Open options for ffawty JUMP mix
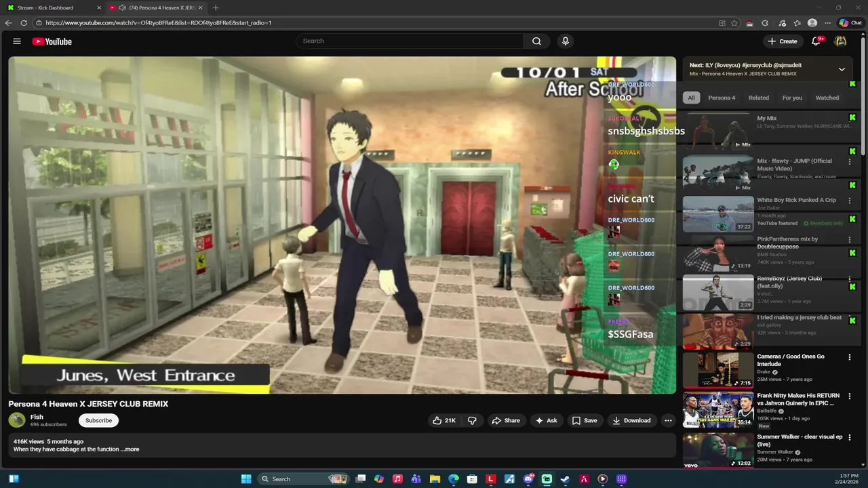 click(x=850, y=162)
